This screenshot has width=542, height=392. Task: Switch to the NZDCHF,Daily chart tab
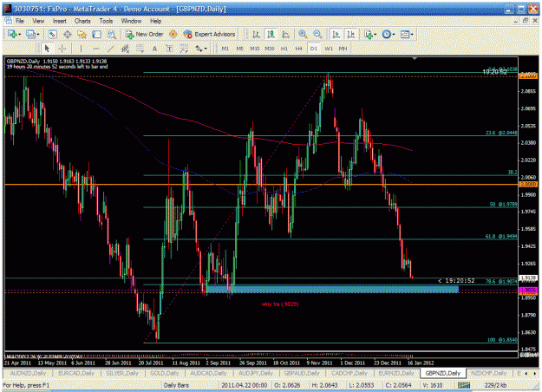pos(488,373)
